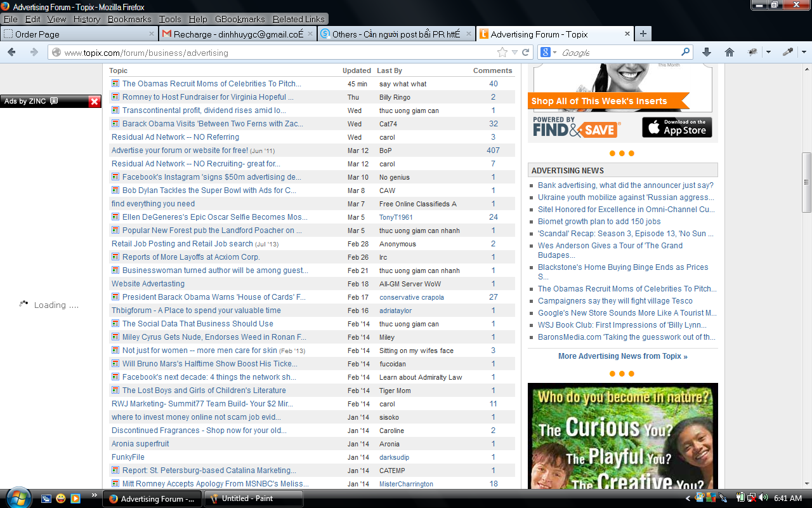Viewport: 812px width, 508px height.
Task: Reload the Topix page
Action: (x=526, y=53)
